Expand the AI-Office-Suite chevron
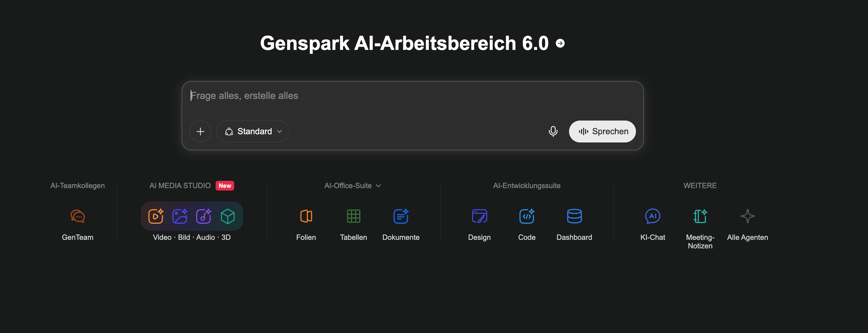 (378, 186)
